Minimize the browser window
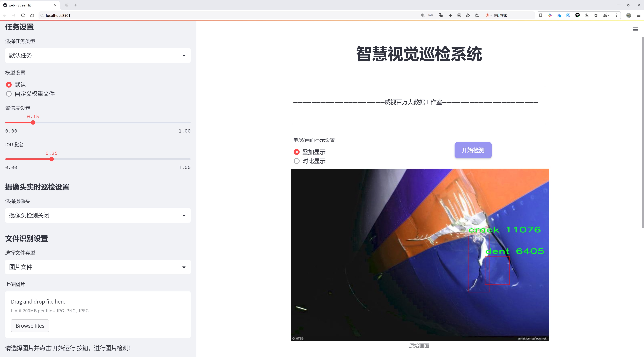Screen dimensions: 644x357 (618, 5)
